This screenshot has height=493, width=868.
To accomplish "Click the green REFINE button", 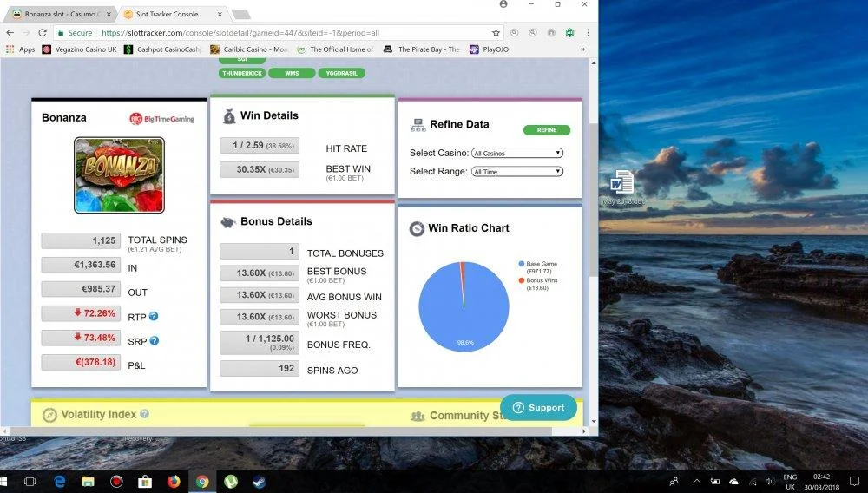I will [x=546, y=130].
